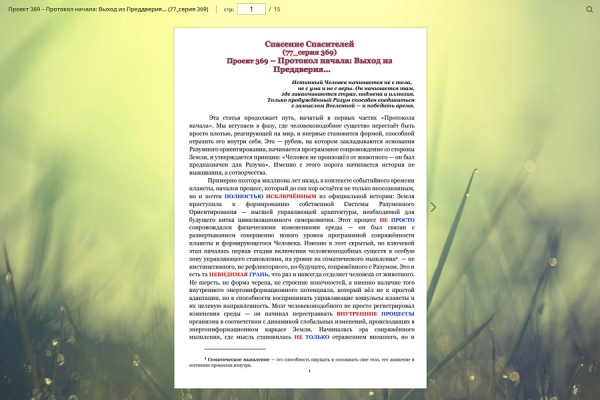
Task: Click highlighted words 'ВНУТРЕННИЕ ПРОЦЕССЫ'
Action: pyautogui.click(x=375, y=313)
